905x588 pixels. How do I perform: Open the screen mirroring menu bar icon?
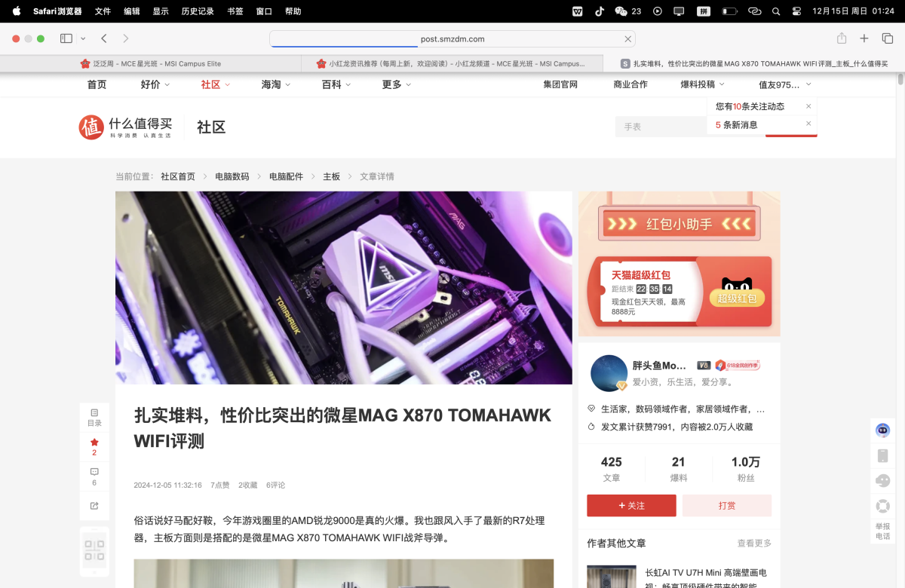[679, 11]
